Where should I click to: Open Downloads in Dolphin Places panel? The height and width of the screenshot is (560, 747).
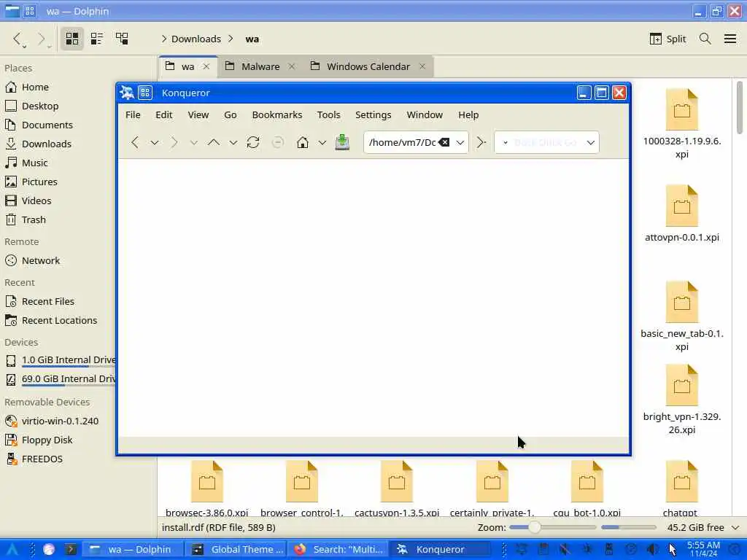(x=46, y=144)
